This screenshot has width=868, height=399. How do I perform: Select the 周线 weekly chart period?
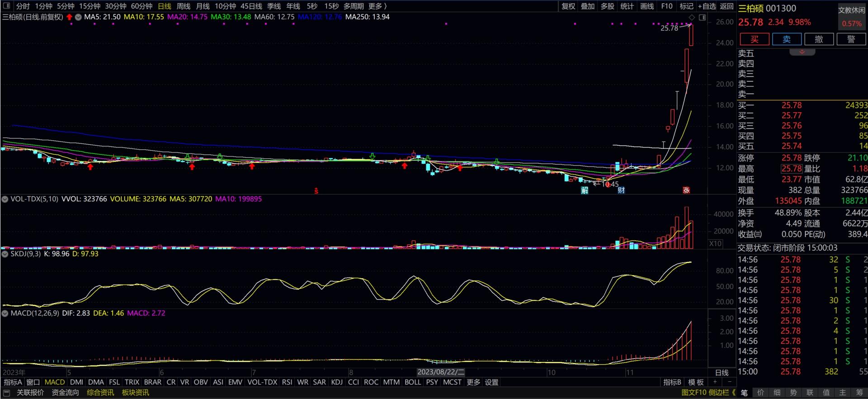tap(184, 6)
